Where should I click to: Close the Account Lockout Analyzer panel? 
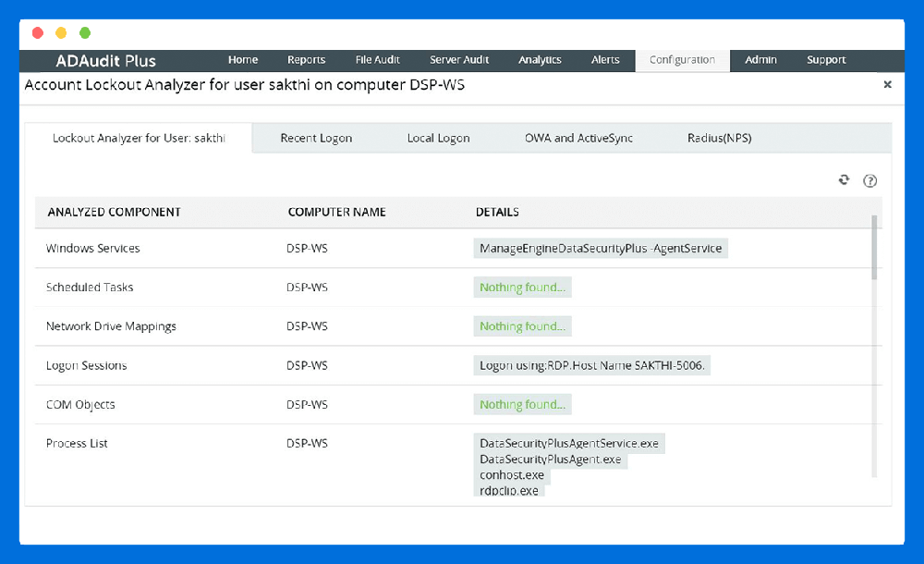pyautogui.click(x=887, y=84)
